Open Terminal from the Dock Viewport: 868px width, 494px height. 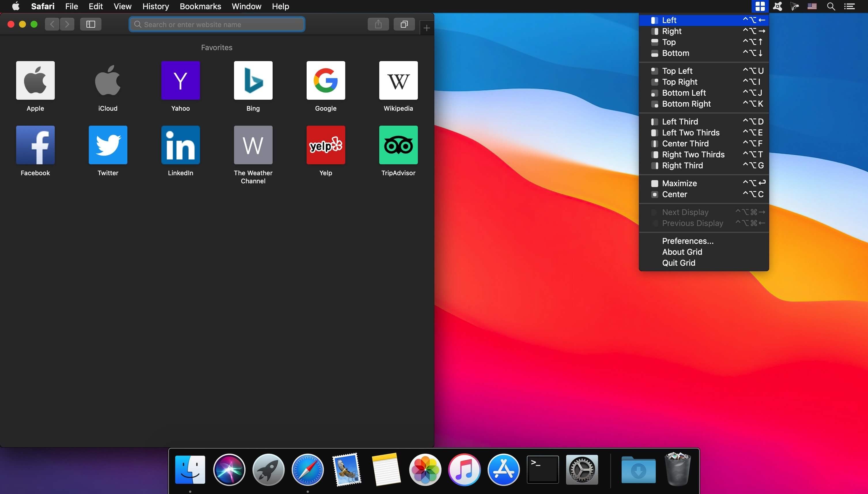coord(542,470)
